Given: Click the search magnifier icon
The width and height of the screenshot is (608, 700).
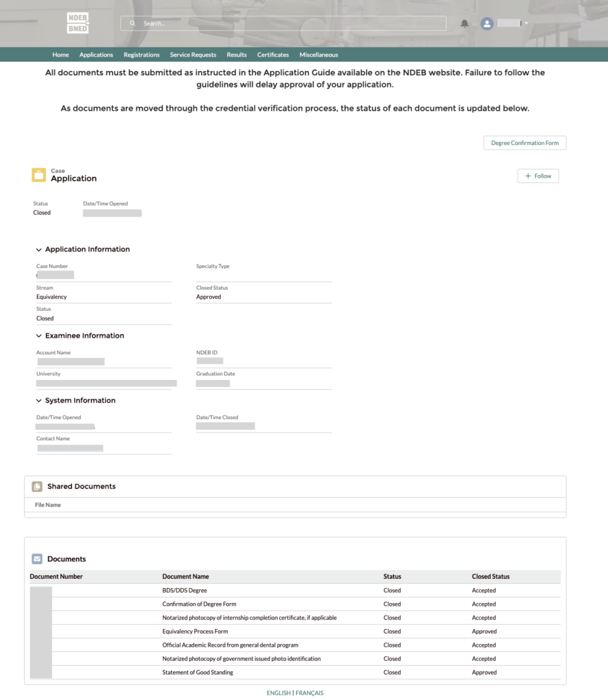Looking at the screenshot, I should [x=133, y=23].
